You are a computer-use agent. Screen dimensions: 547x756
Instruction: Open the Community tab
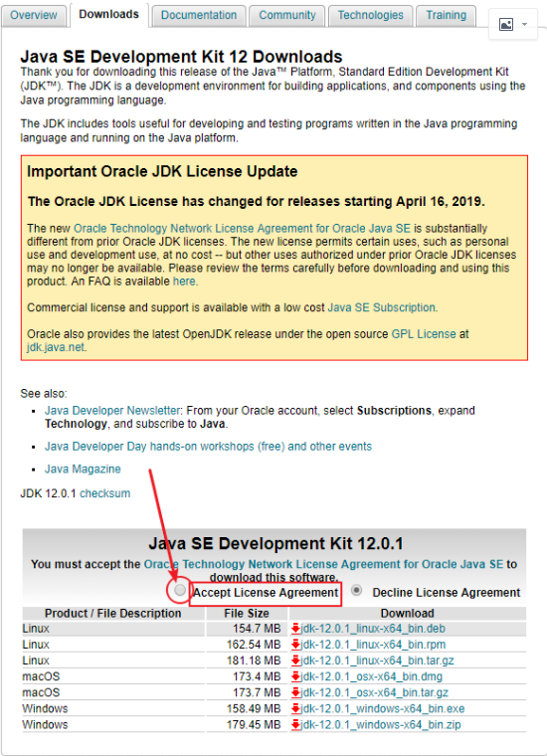[287, 15]
